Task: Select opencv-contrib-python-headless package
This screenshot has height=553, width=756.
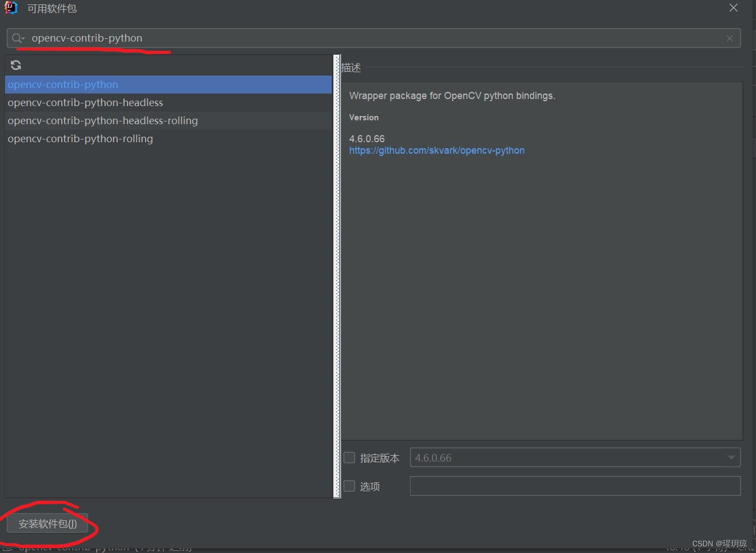Action: 168,102
